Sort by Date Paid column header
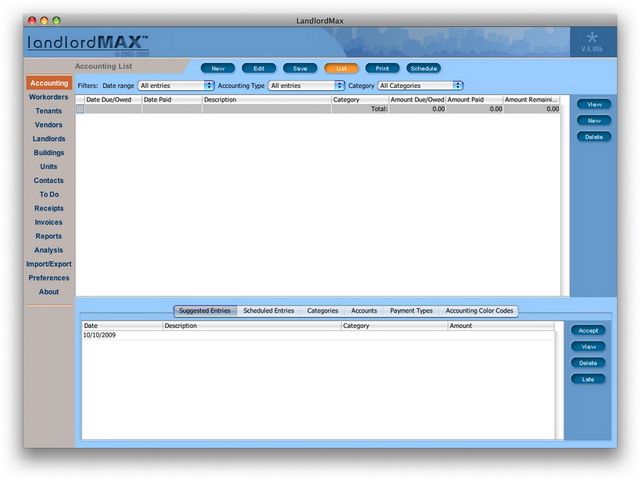This screenshot has height=480, width=640. (172, 100)
